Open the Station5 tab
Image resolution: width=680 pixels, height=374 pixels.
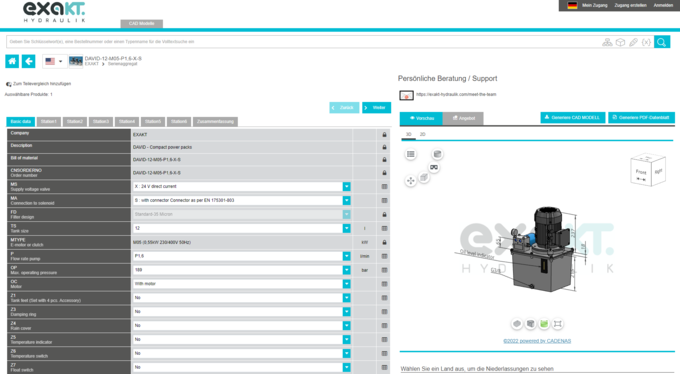tap(153, 121)
